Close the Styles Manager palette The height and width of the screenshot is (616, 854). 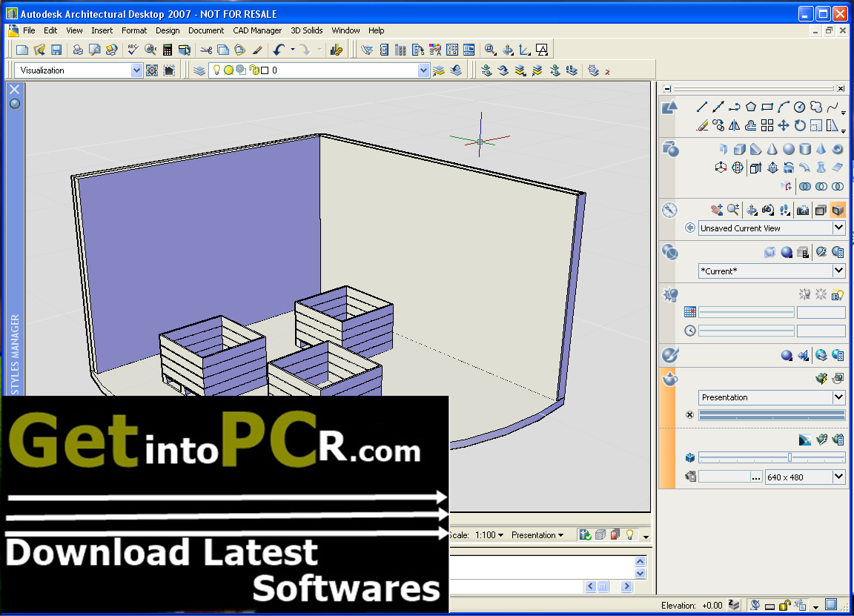click(15, 89)
